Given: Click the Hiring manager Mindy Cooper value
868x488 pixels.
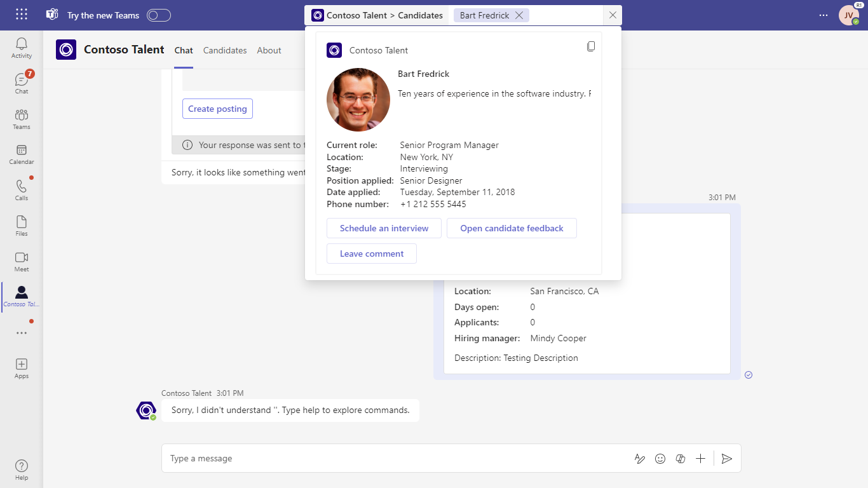Looking at the screenshot, I should [558, 338].
